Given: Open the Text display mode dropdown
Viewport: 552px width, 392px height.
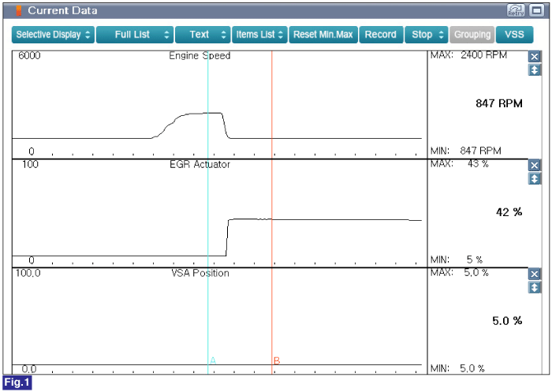Looking at the screenshot, I should tap(203, 35).
